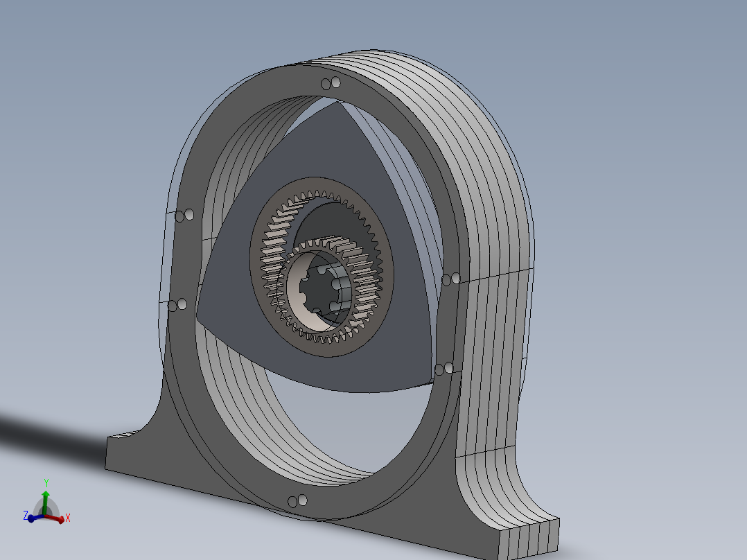Pick the splined shaft bore in the pinion
The width and height of the screenshot is (747, 560).
point(320,289)
